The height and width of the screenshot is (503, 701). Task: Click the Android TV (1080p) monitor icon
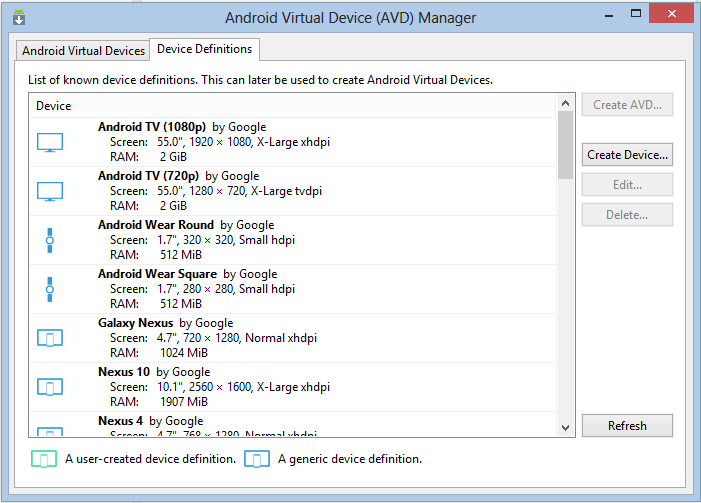pos(50,143)
